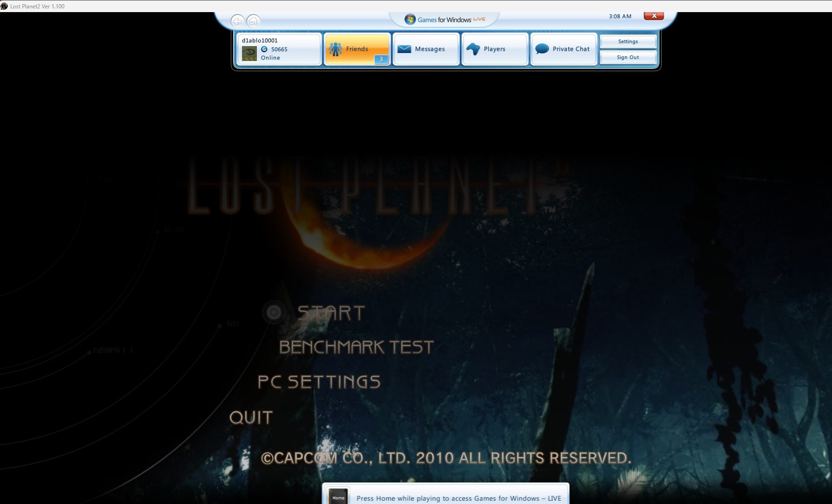Click the Players controller icon
The height and width of the screenshot is (504, 832).
click(x=473, y=49)
